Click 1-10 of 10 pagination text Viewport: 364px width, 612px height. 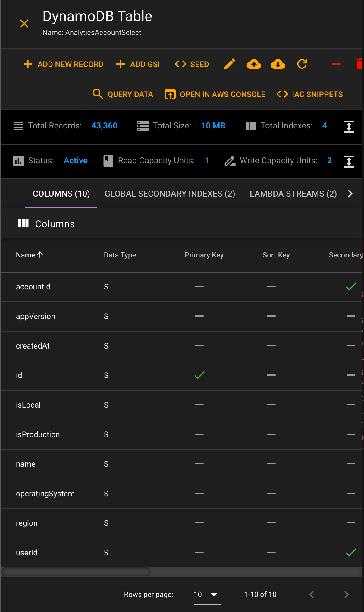260,595
